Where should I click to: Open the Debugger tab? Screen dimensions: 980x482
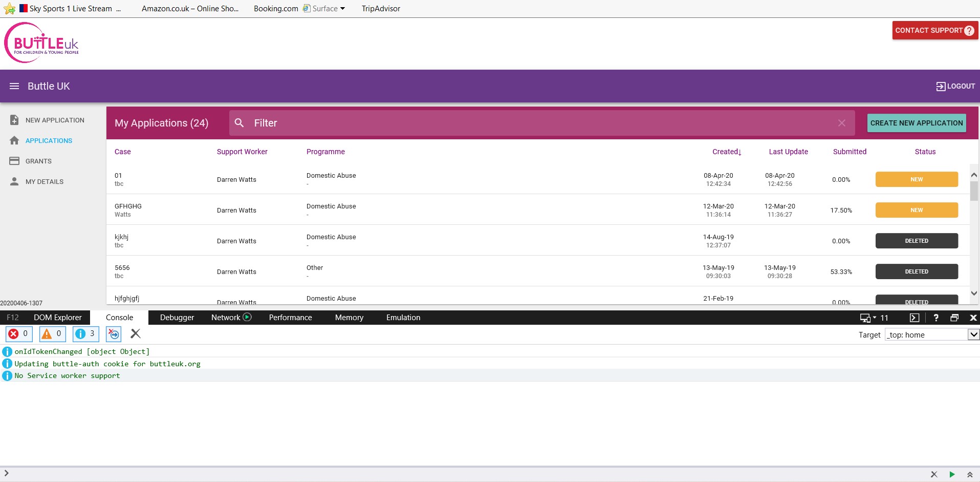coord(177,318)
